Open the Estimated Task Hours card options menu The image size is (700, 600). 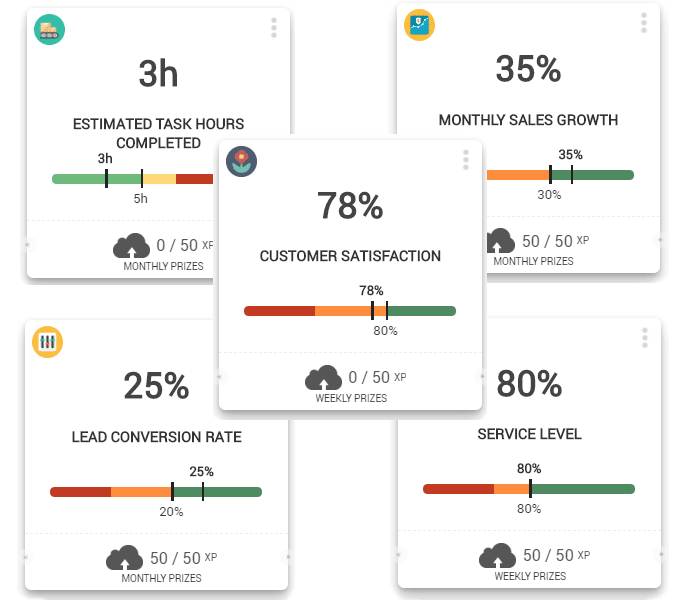[x=273, y=28]
